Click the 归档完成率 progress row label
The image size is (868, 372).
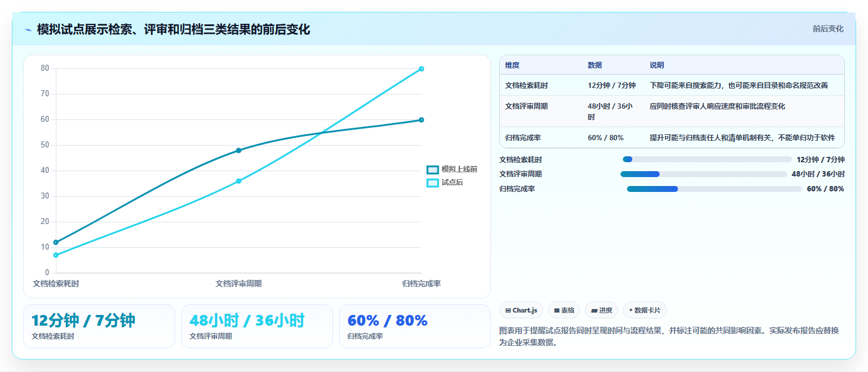click(517, 189)
